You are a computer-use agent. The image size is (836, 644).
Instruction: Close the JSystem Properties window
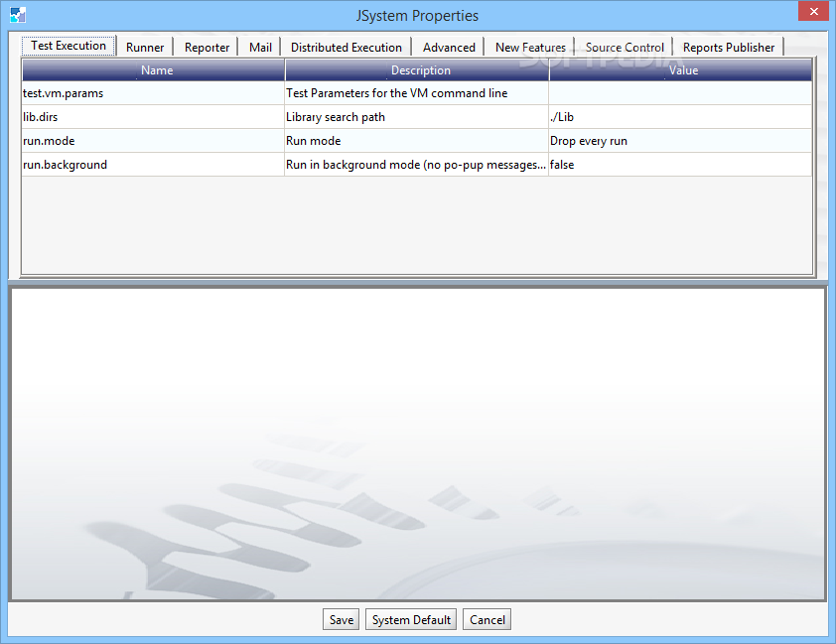coord(813,11)
